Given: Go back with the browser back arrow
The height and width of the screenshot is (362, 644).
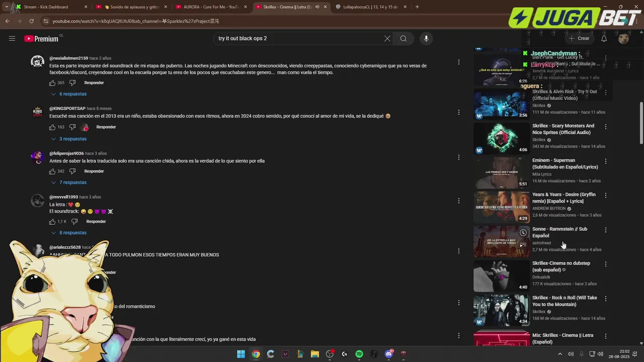Looking at the screenshot, I should [7, 21].
